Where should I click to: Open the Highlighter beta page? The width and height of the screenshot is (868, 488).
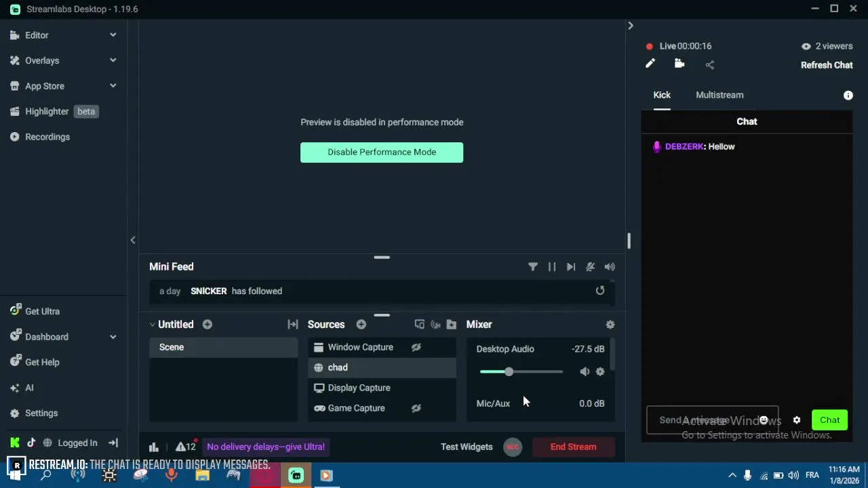click(x=54, y=111)
